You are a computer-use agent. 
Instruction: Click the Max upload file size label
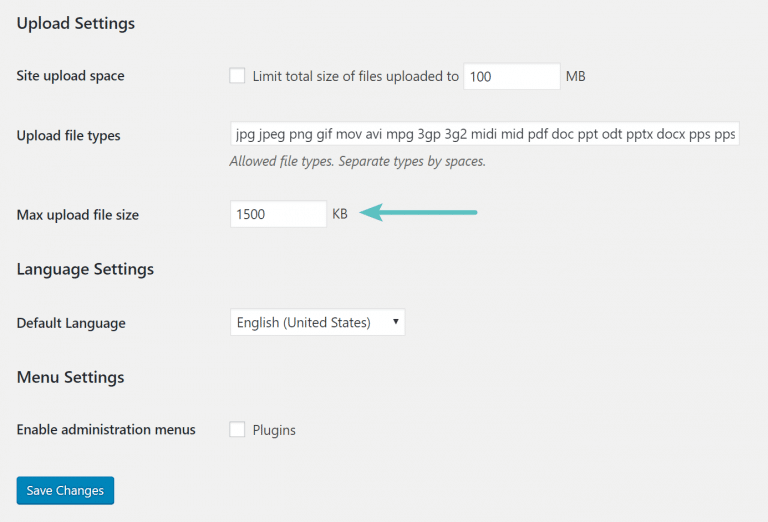click(x=78, y=215)
